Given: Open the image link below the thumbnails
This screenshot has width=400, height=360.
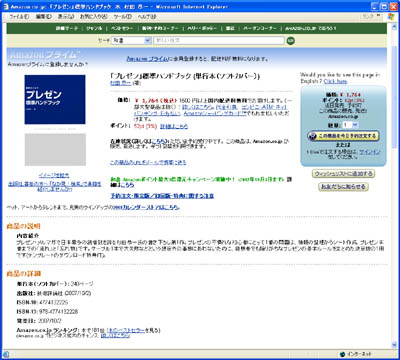Looking at the screenshot, I should (x=54, y=175).
